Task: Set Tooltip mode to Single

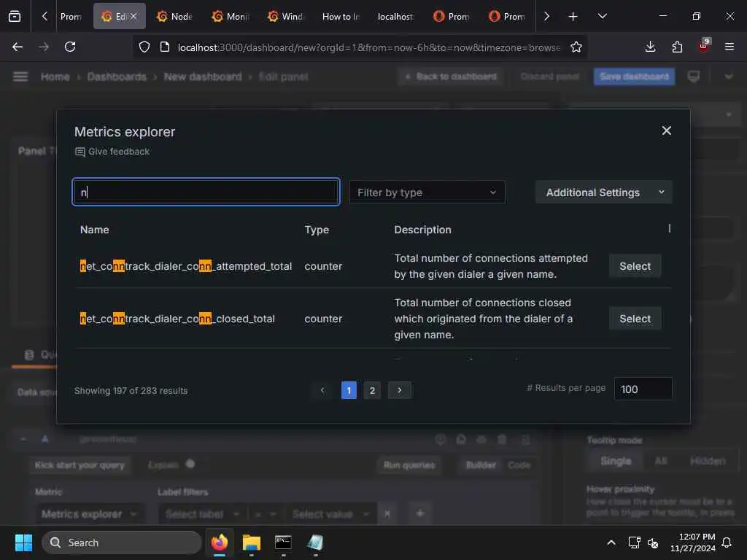Action: [616, 461]
